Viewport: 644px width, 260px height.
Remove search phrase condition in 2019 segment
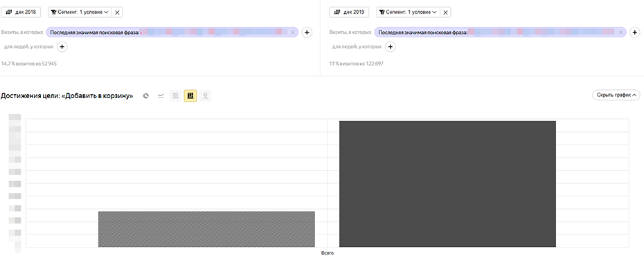pyautogui.click(x=620, y=32)
